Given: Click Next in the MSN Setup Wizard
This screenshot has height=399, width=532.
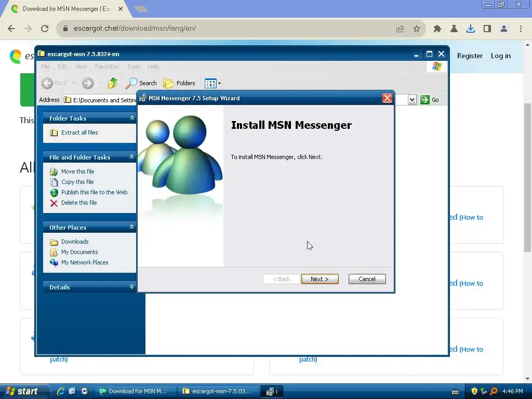Looking at the screenshot, I should (x=320, y=279).
